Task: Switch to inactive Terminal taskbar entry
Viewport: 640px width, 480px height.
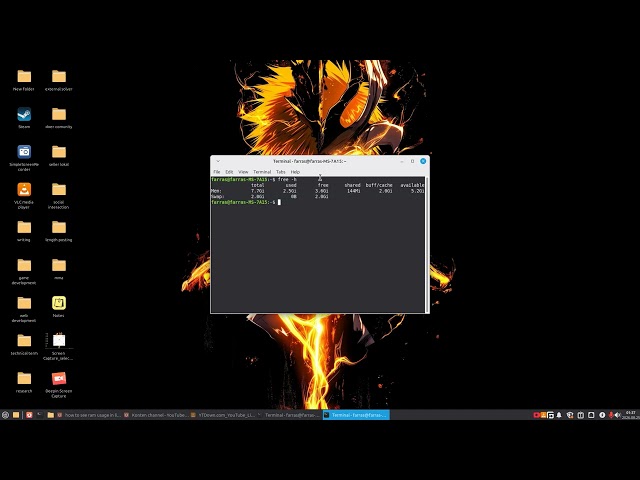Action: pos(289,415)
